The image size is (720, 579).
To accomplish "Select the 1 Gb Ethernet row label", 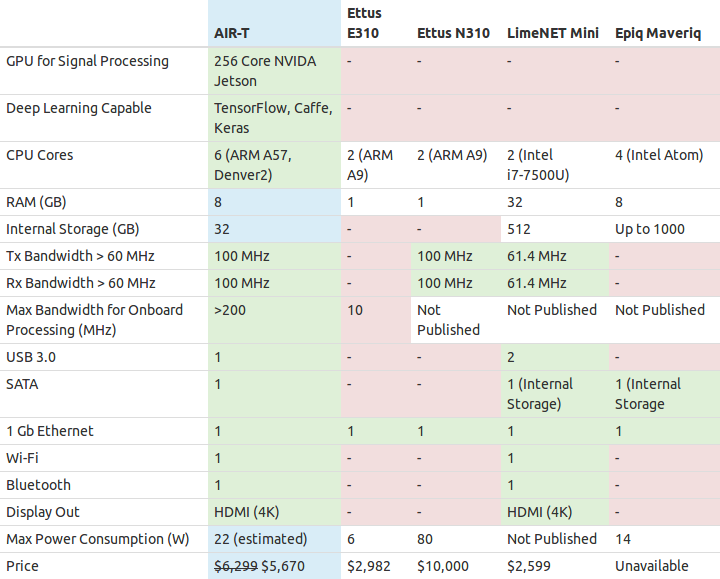I will (50, 431).
